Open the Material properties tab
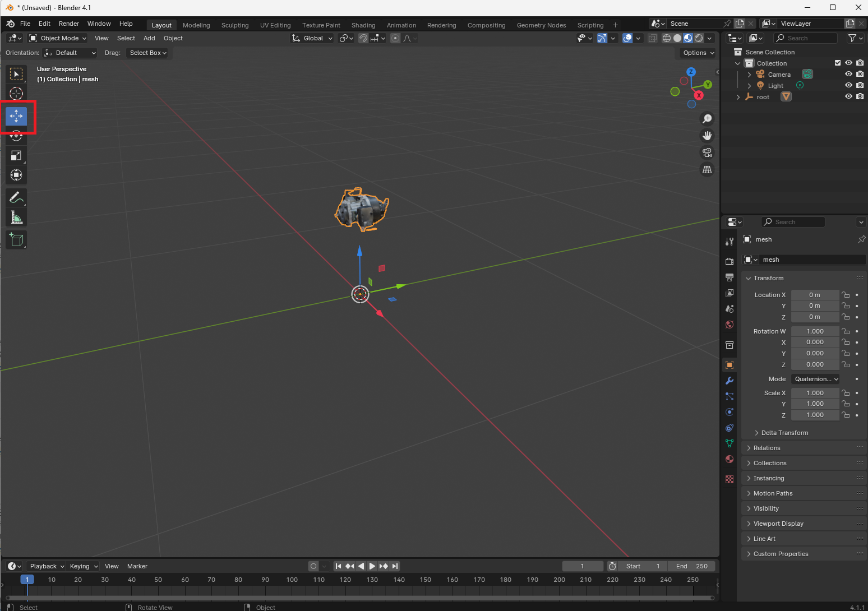Viewport: 868px width, 611px height. (x=730, y=459)
